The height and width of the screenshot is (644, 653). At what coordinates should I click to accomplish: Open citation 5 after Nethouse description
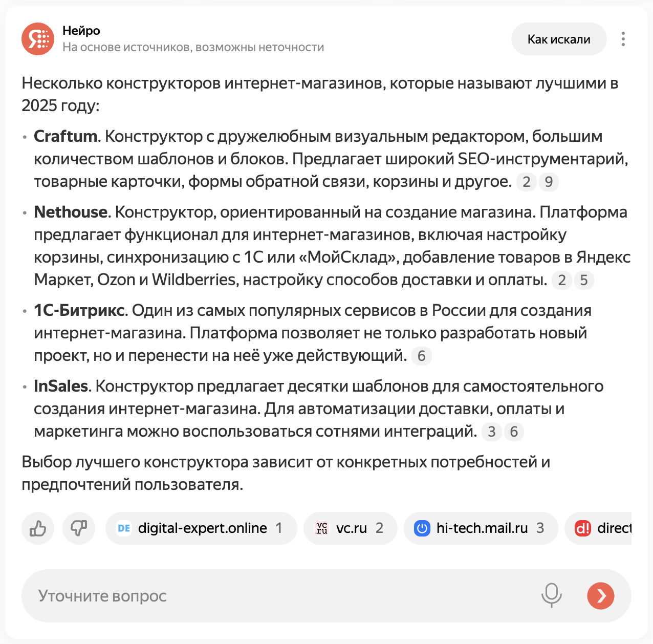pos(584,280)
